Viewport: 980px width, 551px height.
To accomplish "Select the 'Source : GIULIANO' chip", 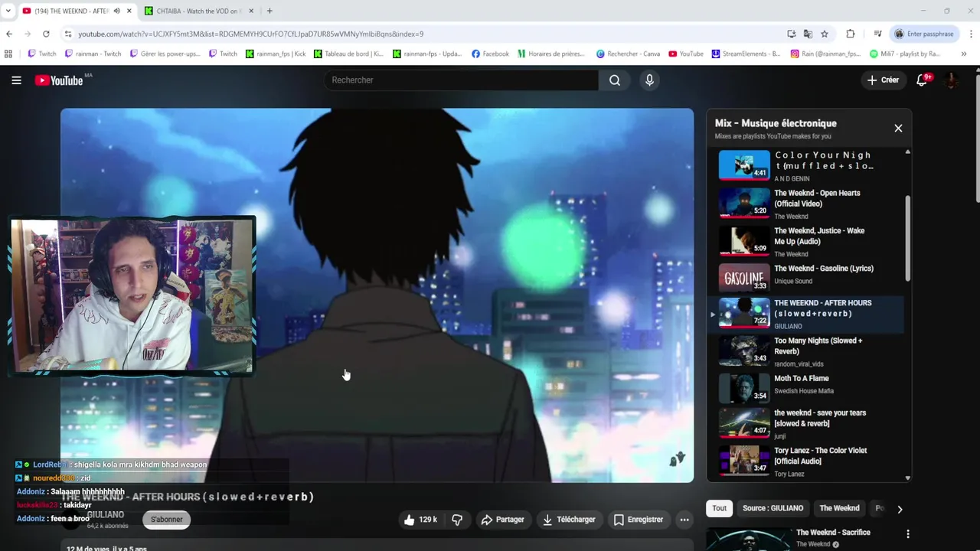I will pos(773,508).
